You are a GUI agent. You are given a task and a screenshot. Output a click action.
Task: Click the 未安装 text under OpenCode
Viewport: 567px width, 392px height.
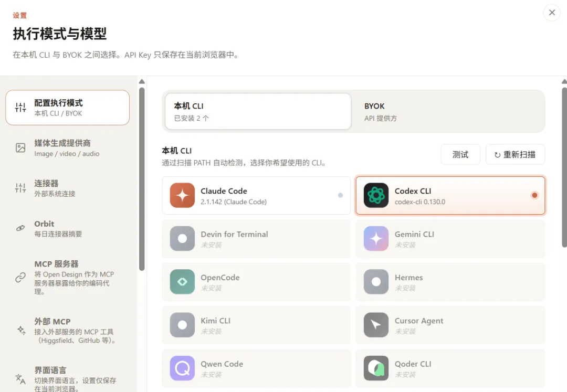(x=211, y=288)
